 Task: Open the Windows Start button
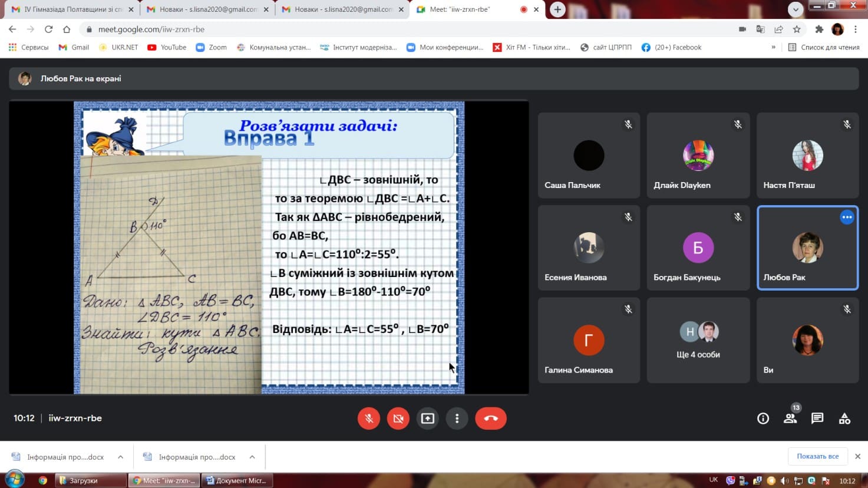(x=15, y=479)
